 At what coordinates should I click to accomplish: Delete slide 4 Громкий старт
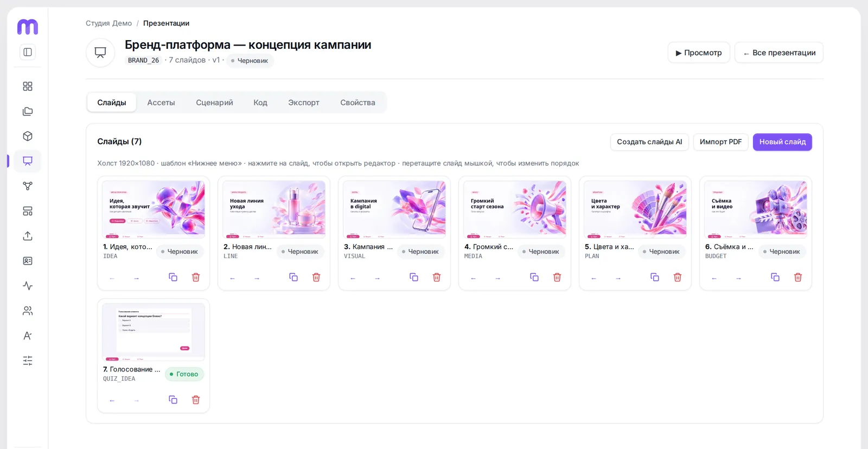(x=557, y=277)
